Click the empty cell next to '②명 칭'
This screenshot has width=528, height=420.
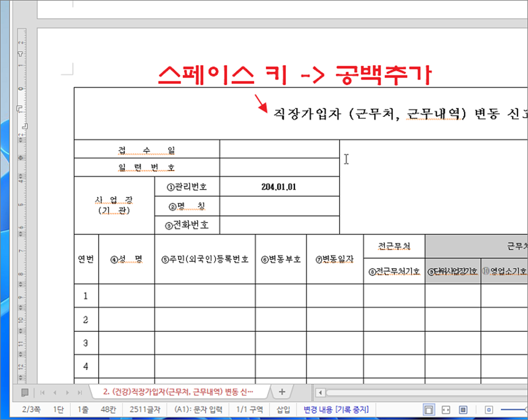point(280,206)
